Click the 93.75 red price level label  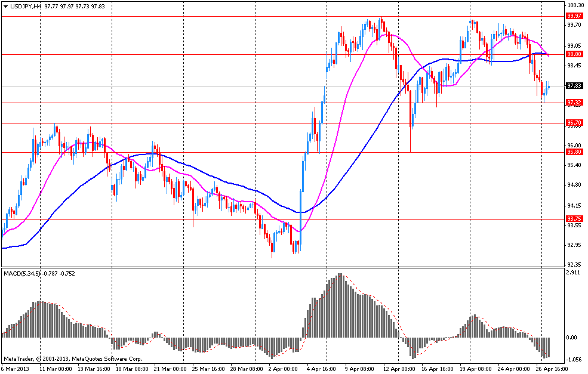[574, 219]
